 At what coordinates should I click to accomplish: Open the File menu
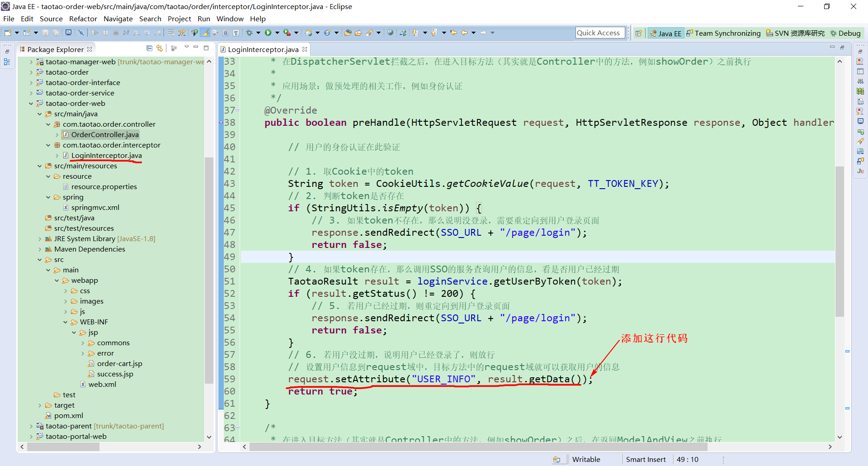[x=9, y=19]
